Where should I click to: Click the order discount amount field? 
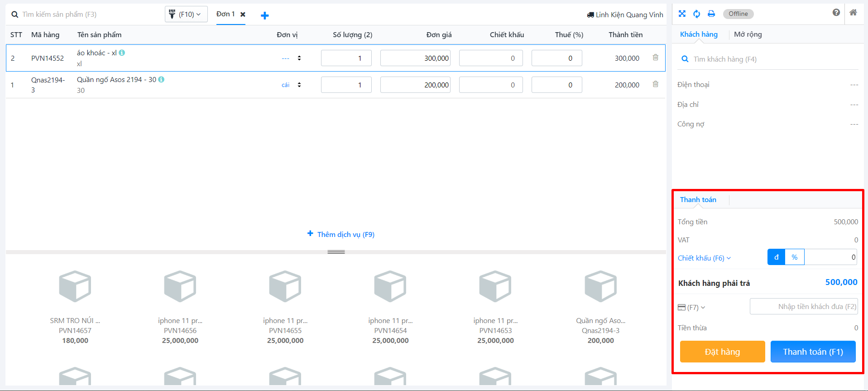(x=831, y=257)
